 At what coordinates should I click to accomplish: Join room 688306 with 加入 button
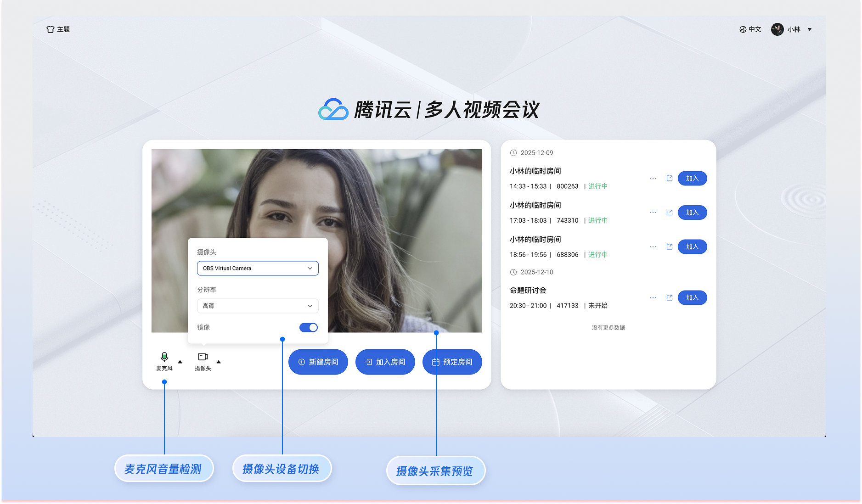[x=693, y=247]
